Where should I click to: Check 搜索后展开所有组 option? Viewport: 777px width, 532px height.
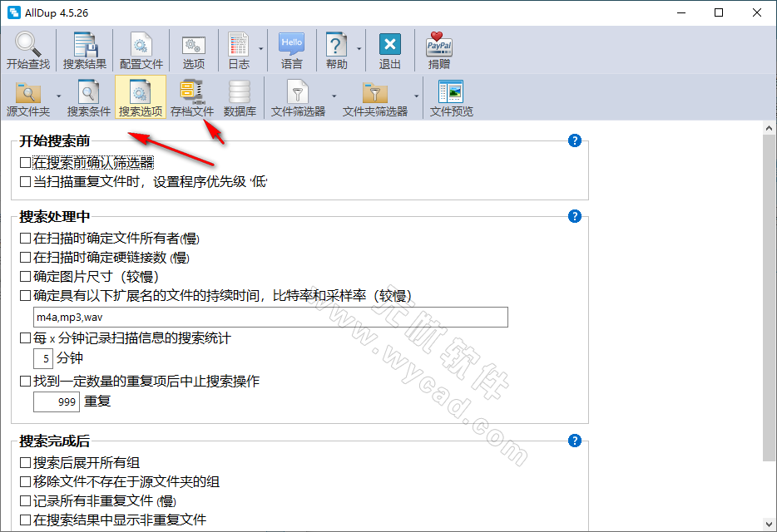point(26,462)
